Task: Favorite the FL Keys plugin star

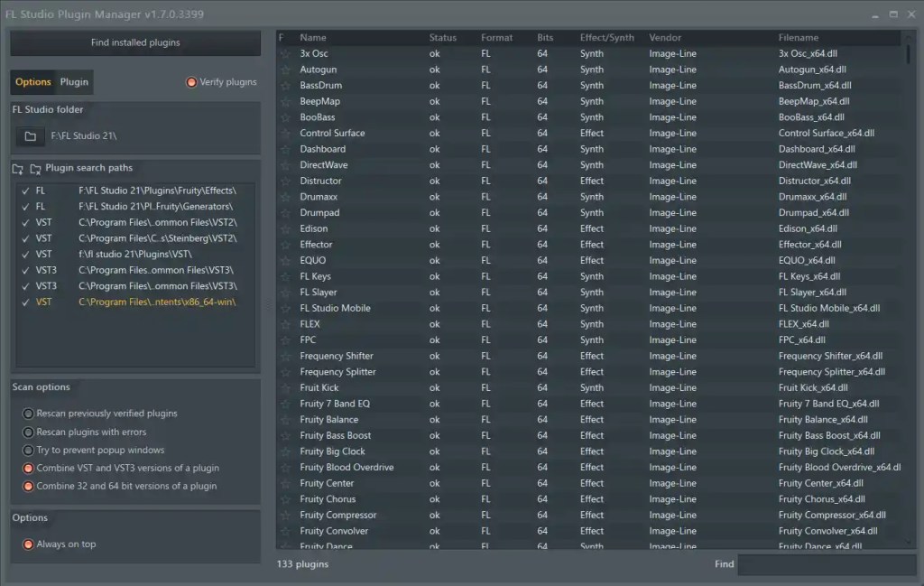Action: pos(286,276)
